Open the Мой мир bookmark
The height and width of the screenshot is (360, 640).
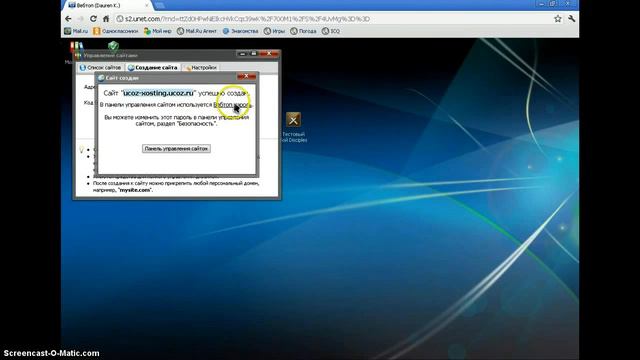[x=158, y=31]
